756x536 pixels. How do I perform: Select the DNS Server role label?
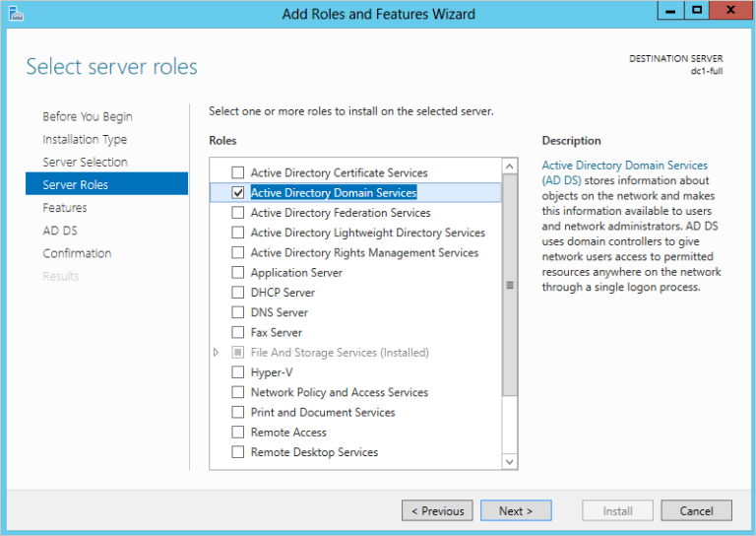[280, 312]
